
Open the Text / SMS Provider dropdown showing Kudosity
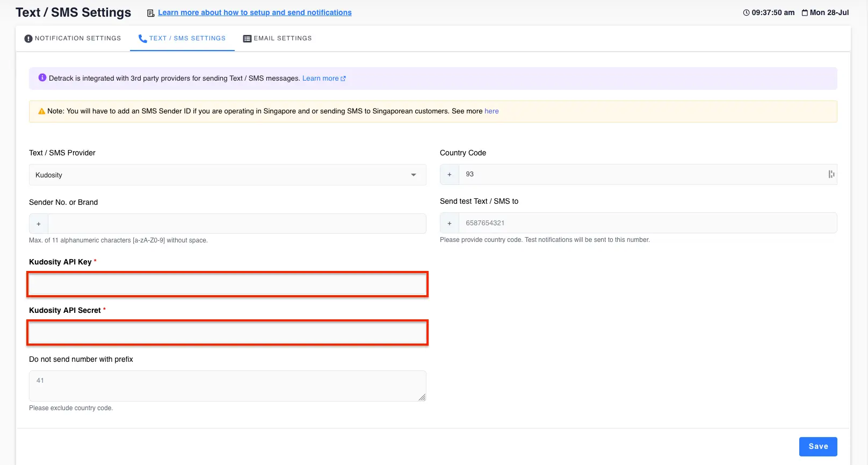point(227,175)
